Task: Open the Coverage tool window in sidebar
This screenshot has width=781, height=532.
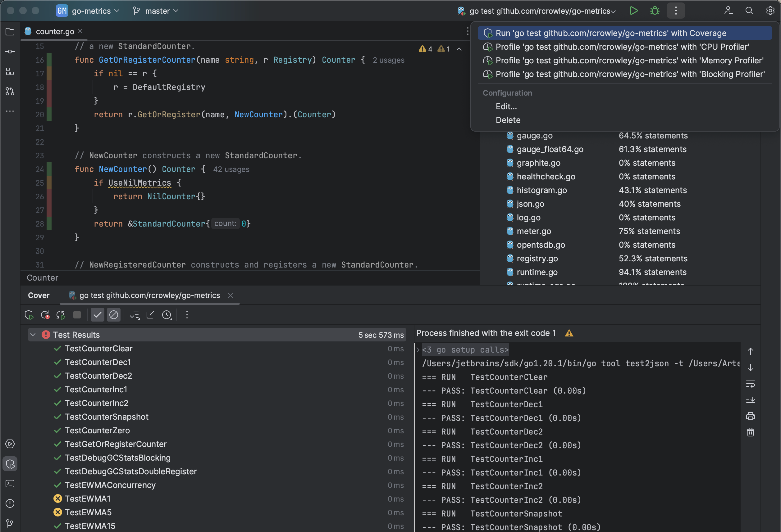Action: (x=10, y=464)
